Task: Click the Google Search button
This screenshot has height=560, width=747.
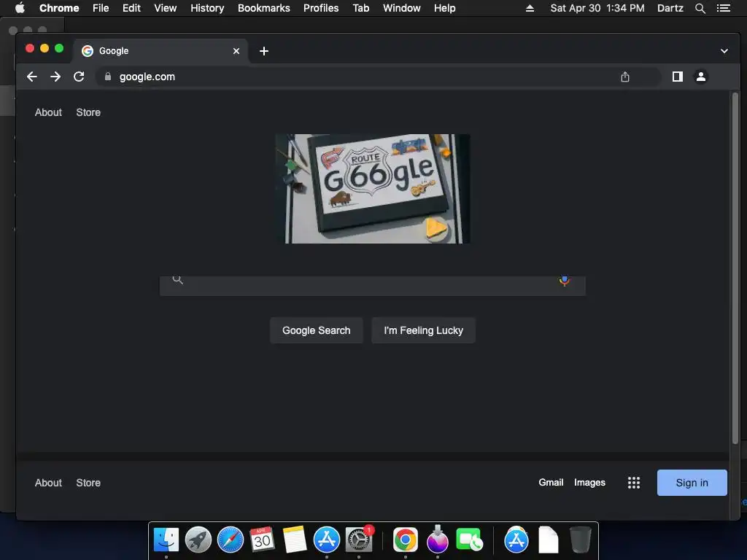Action: click(x=317, y=330)
